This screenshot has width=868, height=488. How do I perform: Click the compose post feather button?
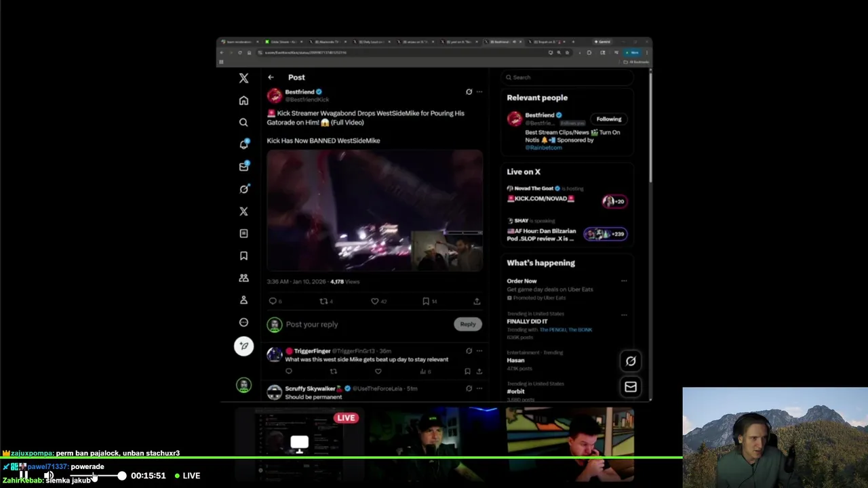tap(243, 346)
